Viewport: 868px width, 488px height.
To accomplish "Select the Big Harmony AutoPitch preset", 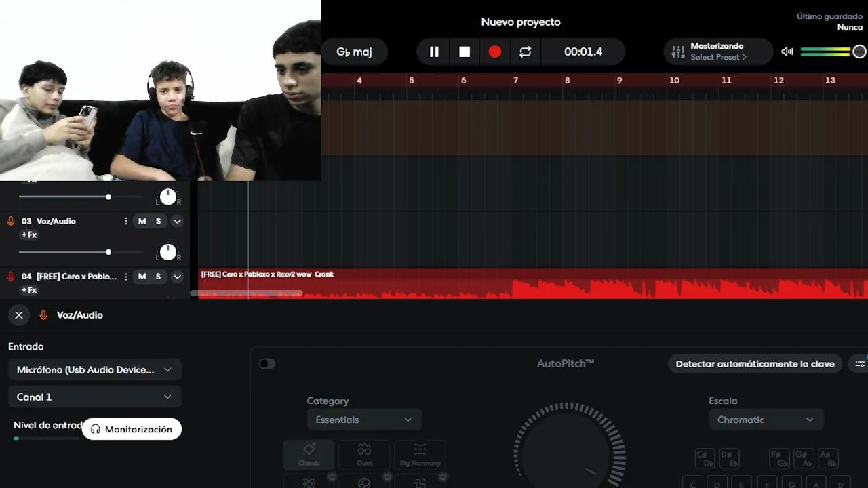I will (x=420, y=454).
